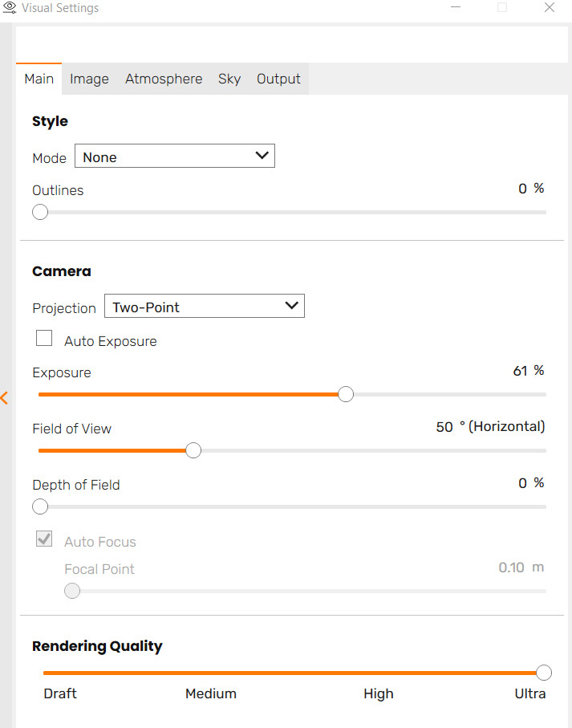The height and width of the screenshot is (728, 572).
Task: Open the Sky tab
Action: coord(229,79)
